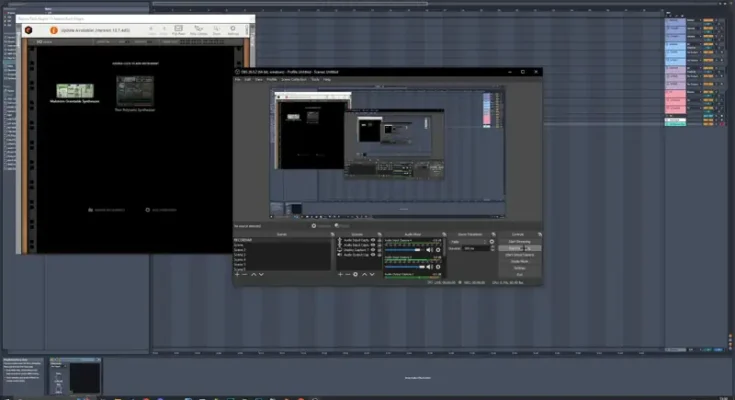The width and height of the screenshot is (735, 400).
Task: Click the Add Scene plus icon
Action: click(238, 274)
